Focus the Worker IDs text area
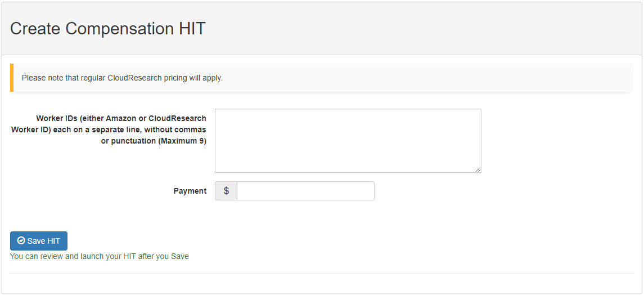644x295 pixels. pyautogui.click(x=348, y=140)
